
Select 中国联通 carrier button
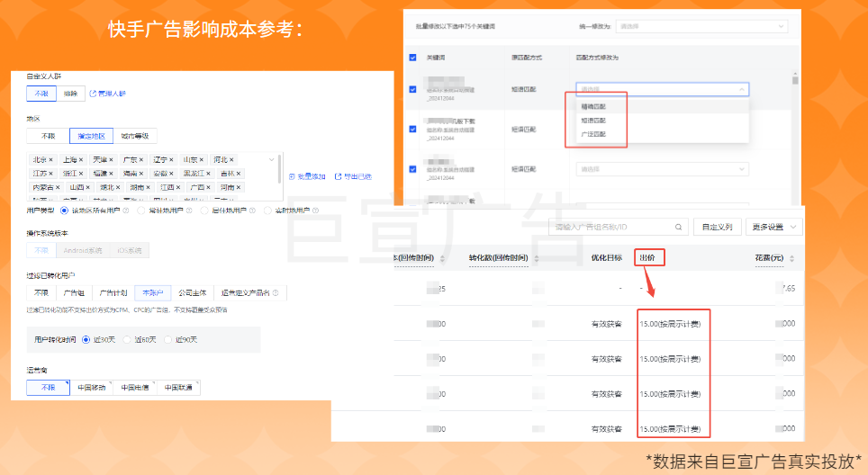(x=178, y=388)
